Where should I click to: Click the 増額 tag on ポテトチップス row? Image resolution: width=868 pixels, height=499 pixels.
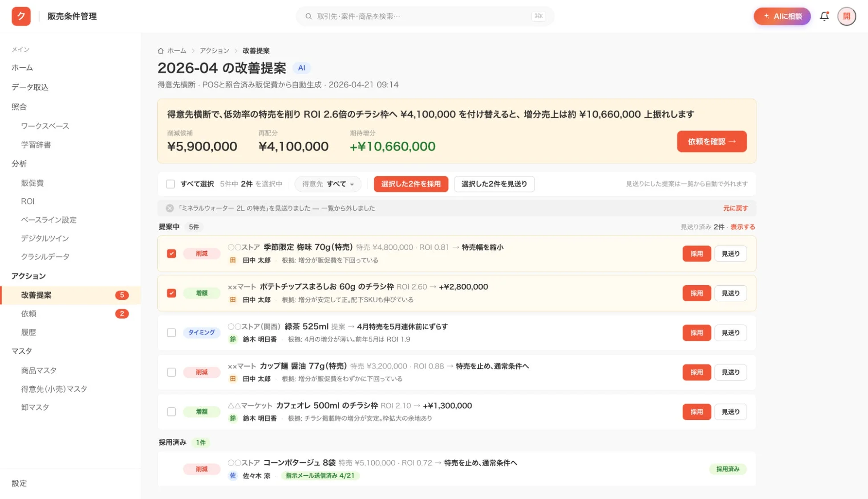pos(202,293)
